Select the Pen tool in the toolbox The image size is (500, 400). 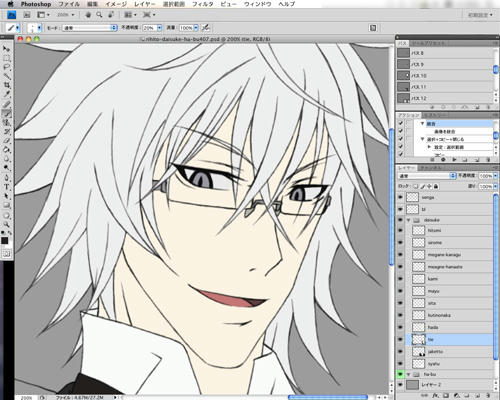(x=6, y=178)
